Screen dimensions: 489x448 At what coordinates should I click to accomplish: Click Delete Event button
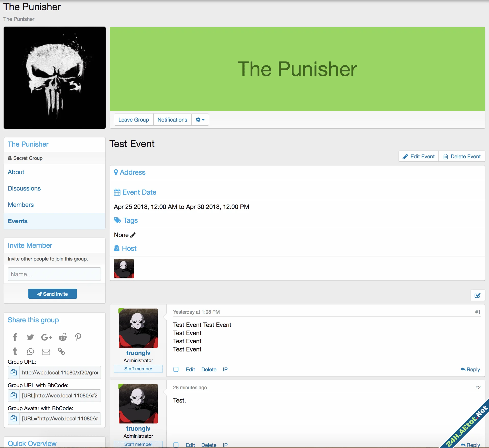click(462, 156)
